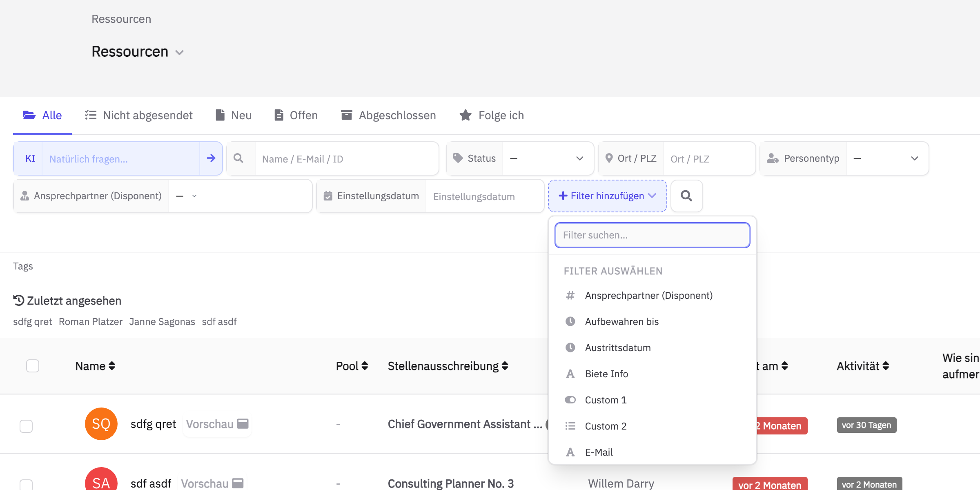Click the Einstellungsdatum calendar icon
980x490 pixels.
click(x=328, y=196)
